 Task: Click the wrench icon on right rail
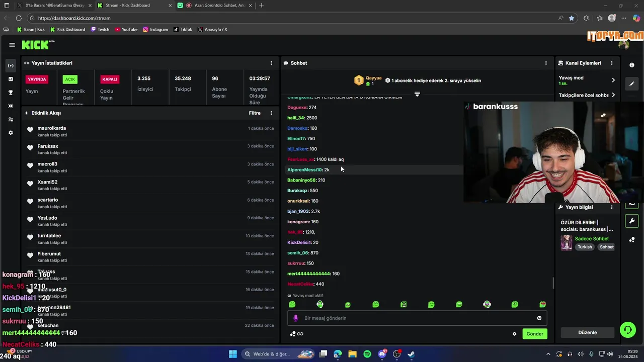tap(632, 221)
